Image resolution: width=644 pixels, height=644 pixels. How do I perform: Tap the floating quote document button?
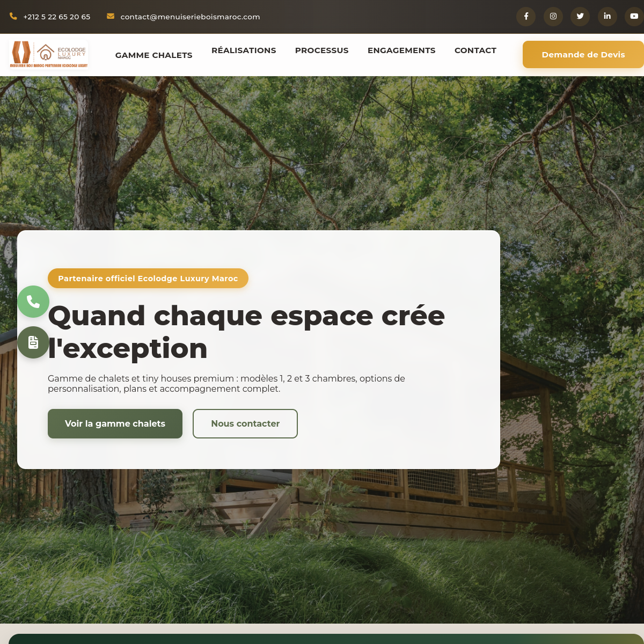coord(33,342)
